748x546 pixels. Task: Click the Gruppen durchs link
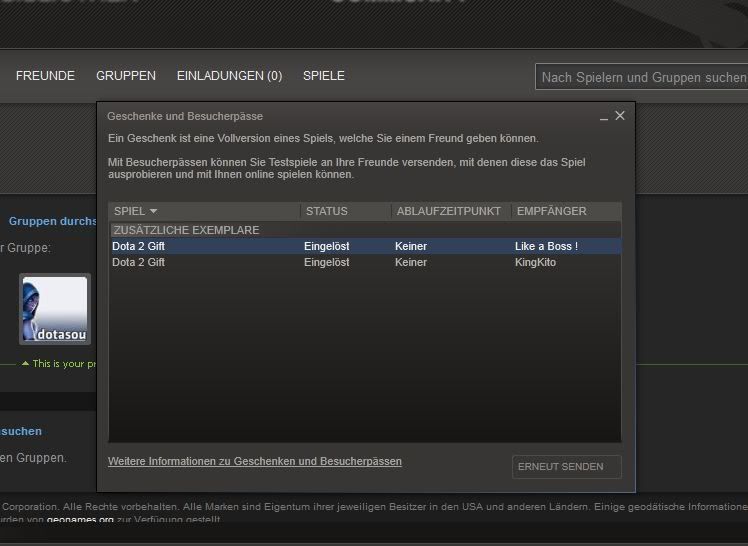pyautogui.click(x=52, y=221)
